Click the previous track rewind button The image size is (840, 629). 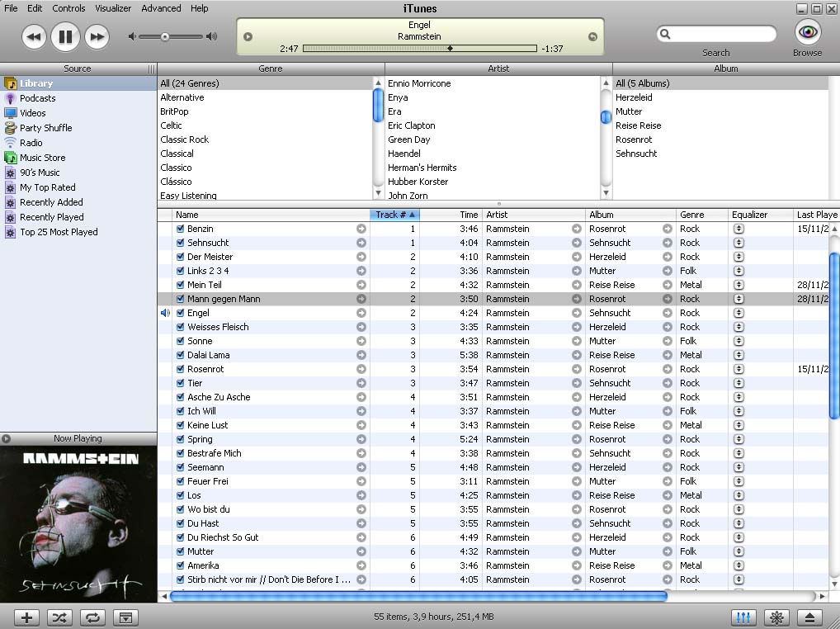34,37
